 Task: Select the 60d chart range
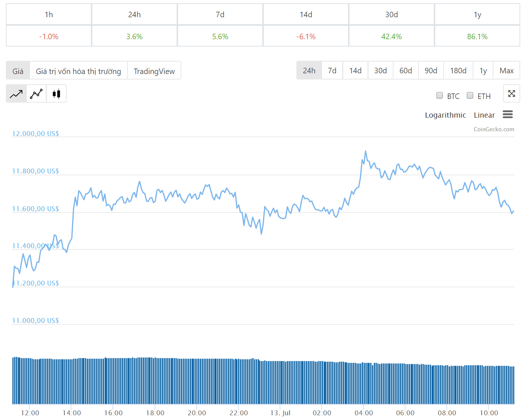tap(406, 70)
